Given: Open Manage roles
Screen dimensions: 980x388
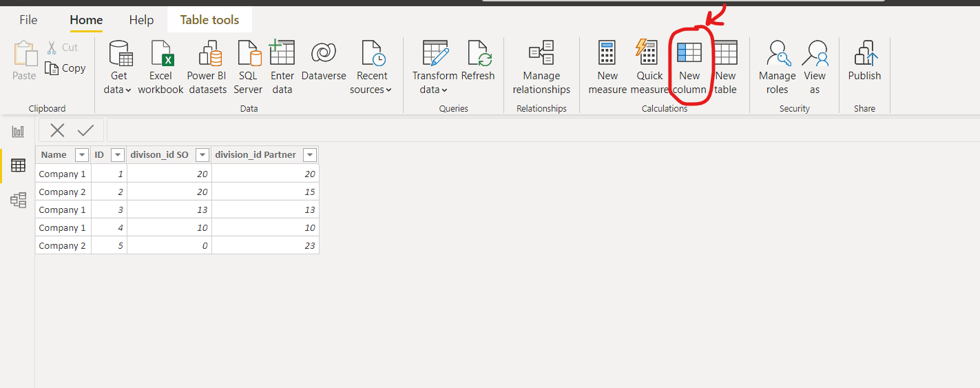Looking at the screenshot, I should click(777, 67).
